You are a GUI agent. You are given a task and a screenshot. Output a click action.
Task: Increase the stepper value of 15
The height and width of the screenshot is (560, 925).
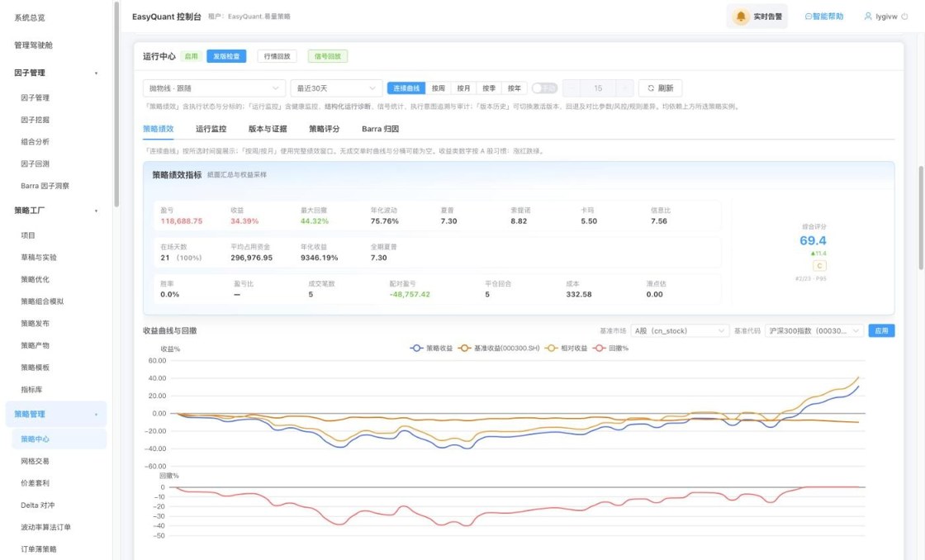click(625, 88)
